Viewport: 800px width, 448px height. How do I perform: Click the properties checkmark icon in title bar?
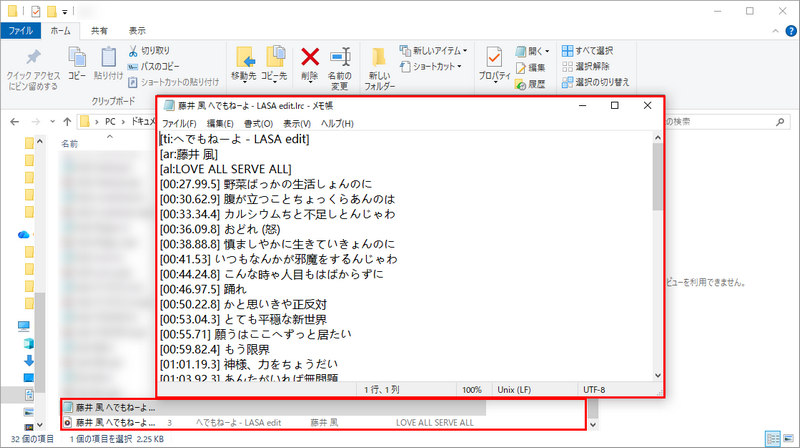[x=36, y=11]
